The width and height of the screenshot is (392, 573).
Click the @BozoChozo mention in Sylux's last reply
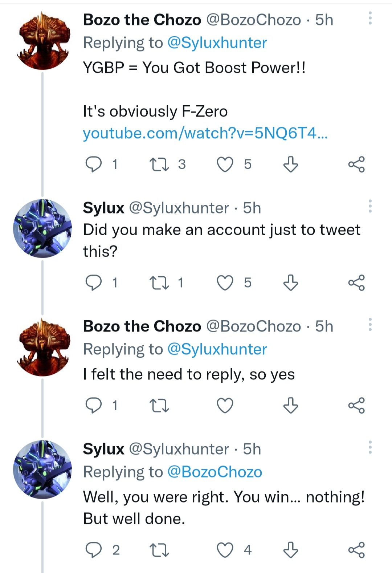pyautogui.click(x=215, y=472)
